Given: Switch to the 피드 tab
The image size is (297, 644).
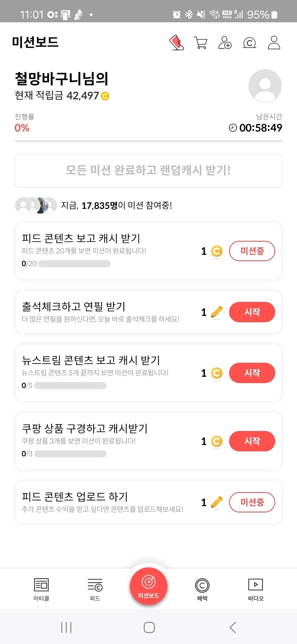Looking at the screenshot, I should [x=95, y=589].
